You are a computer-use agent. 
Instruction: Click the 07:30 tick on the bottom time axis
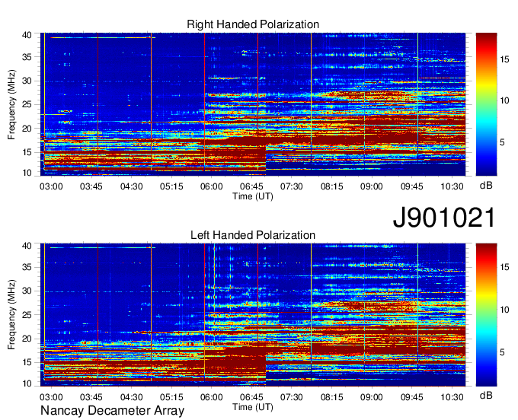coord(291,397)
